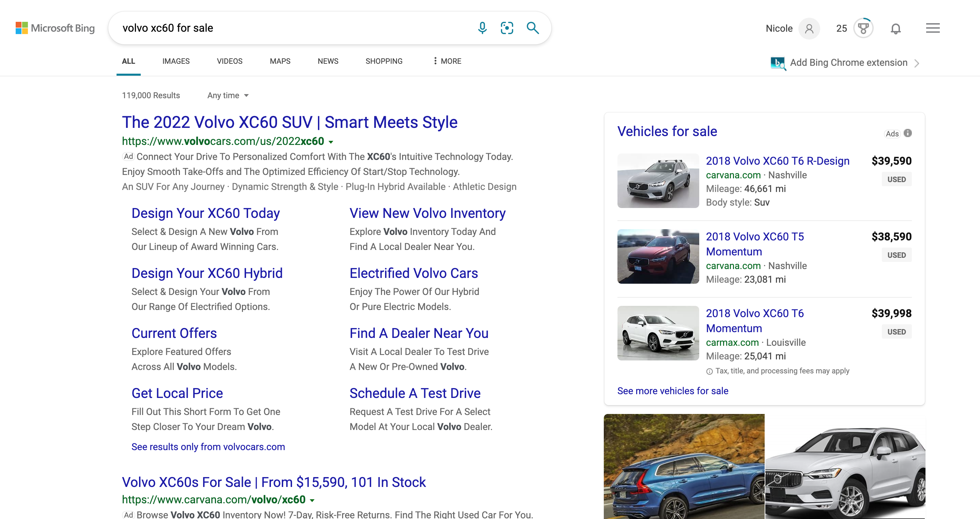The height and width of the screenshot is (519, 980).
Task: Click See results only from volvocars.com
Action: 208,447
